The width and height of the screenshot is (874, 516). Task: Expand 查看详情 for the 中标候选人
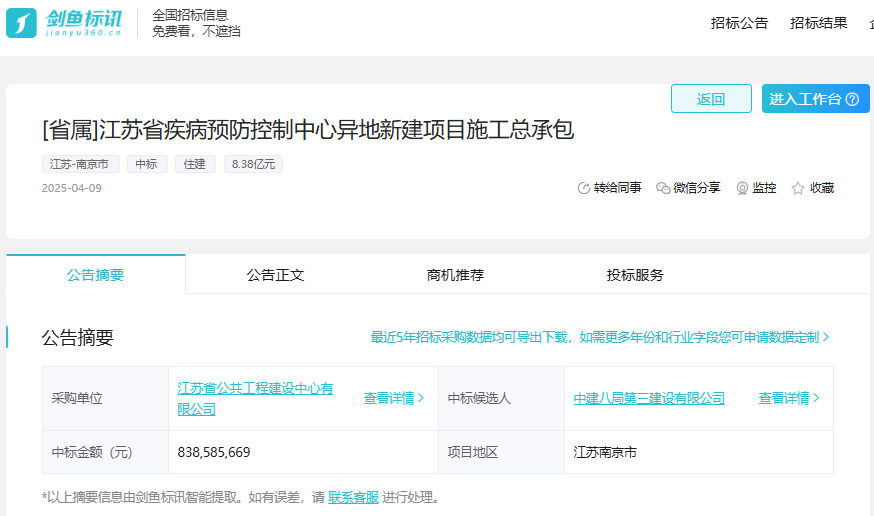(x=789, y=398)
